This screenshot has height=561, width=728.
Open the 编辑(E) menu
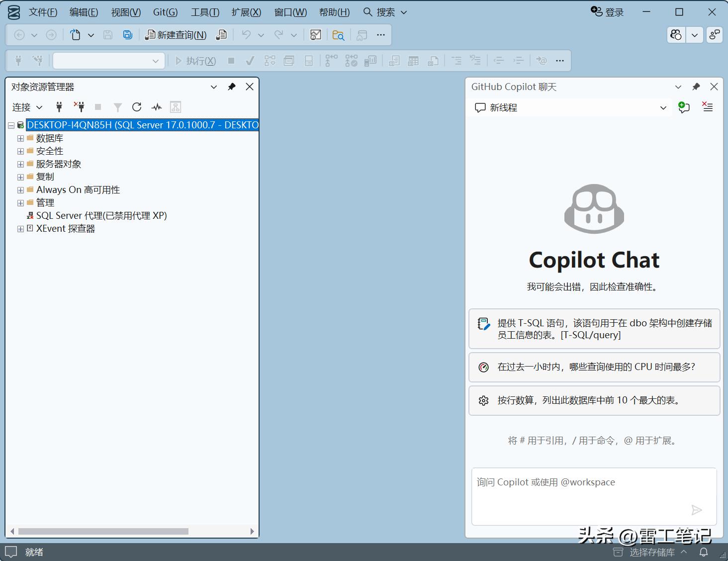(x=84, y=12)
